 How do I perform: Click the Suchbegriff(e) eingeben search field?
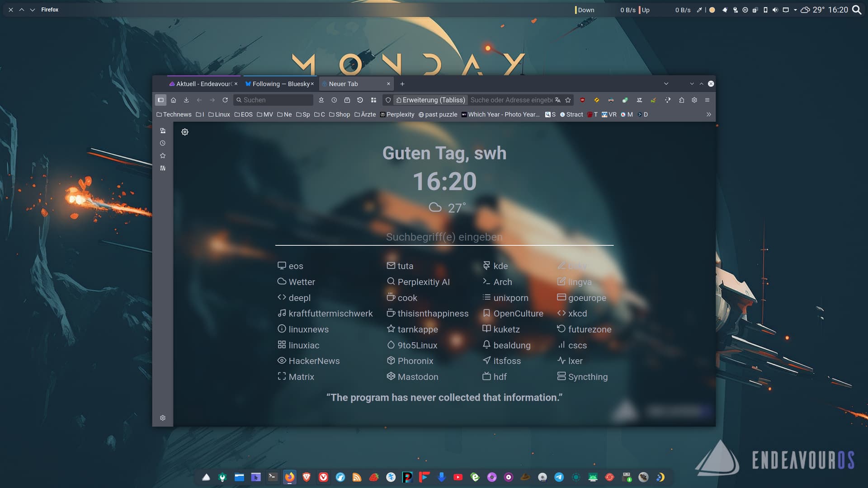point(444,237)
